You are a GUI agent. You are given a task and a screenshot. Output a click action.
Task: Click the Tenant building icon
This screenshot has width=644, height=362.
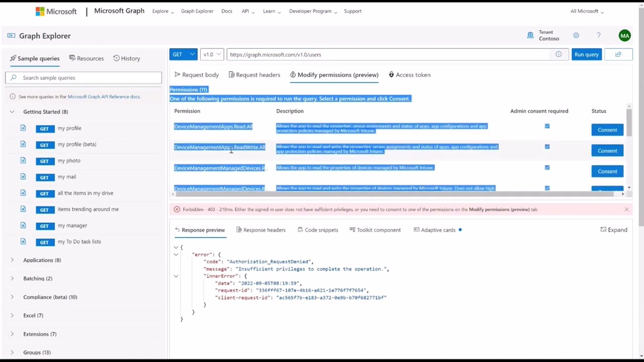(x=530, y=35)
